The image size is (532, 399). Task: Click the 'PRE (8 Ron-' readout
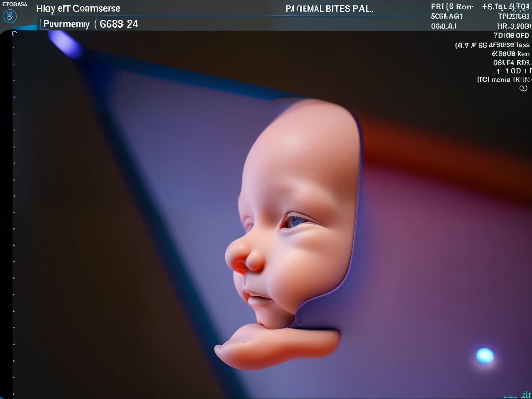[x=452, y=7]
